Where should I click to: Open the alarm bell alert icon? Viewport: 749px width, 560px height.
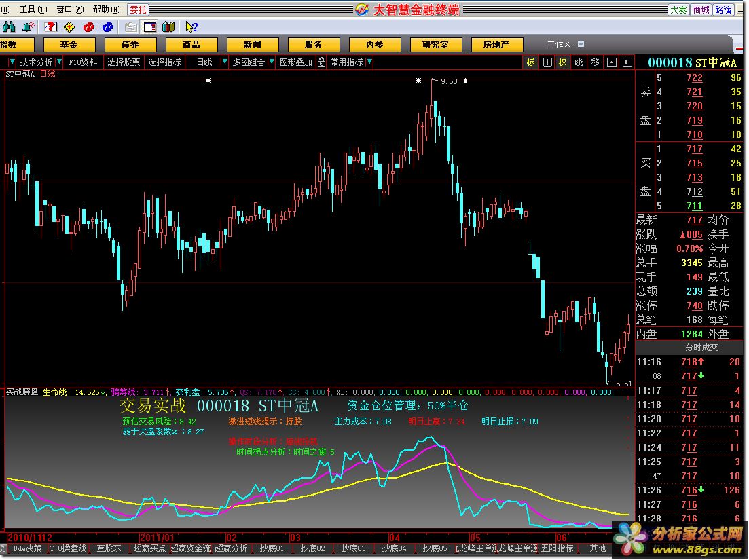point(29,26)
